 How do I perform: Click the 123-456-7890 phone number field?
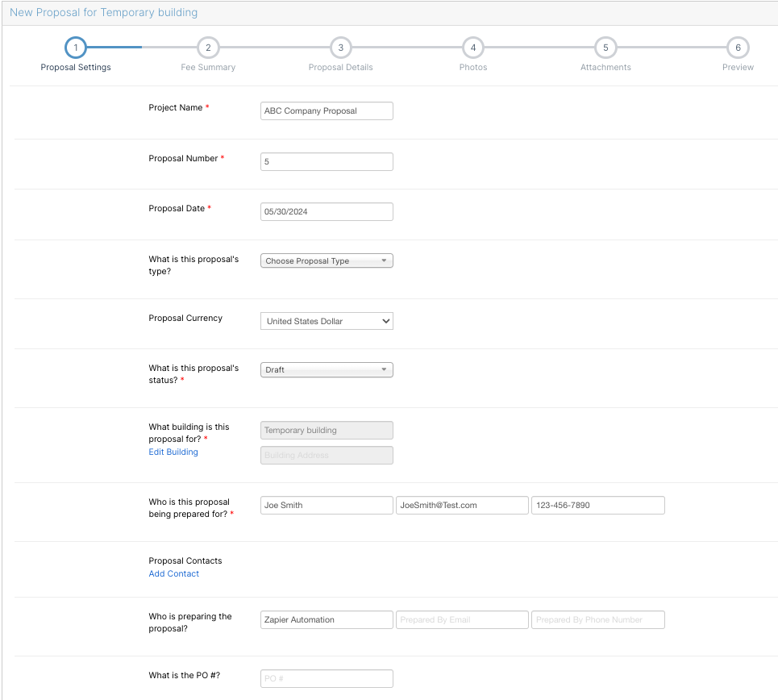597,505
